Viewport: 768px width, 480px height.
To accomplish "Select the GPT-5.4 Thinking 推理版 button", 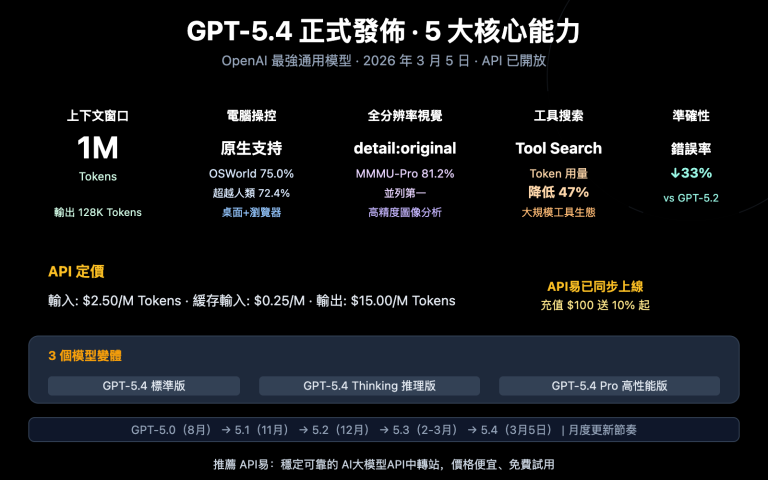I will point(369,385).
